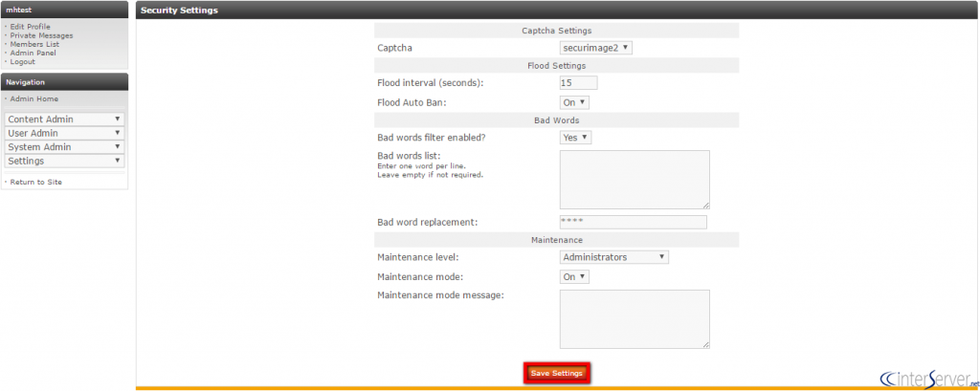This screenshot has width=980, height=391.
Task: Open the Edit Profile link
Action: 30,27
